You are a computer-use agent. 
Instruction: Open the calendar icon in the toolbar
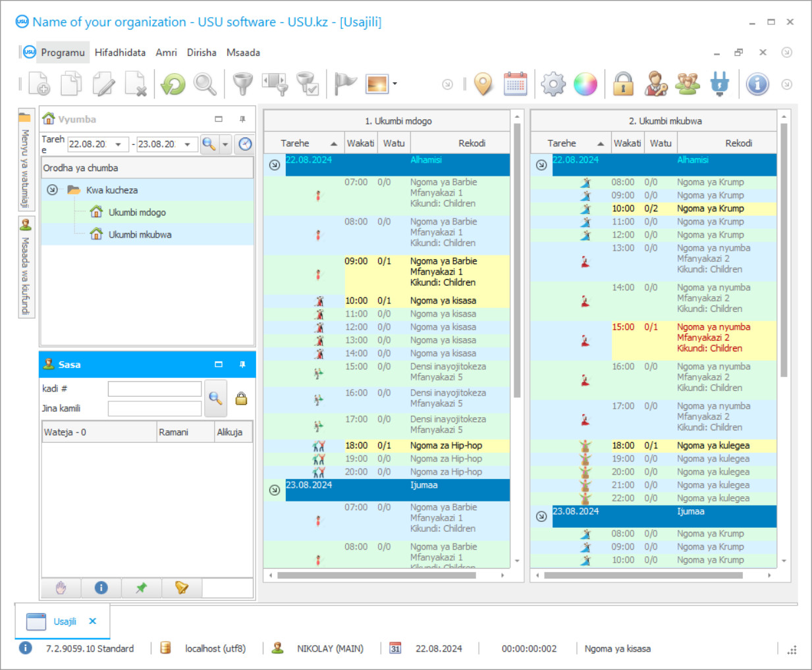point(515,84)
